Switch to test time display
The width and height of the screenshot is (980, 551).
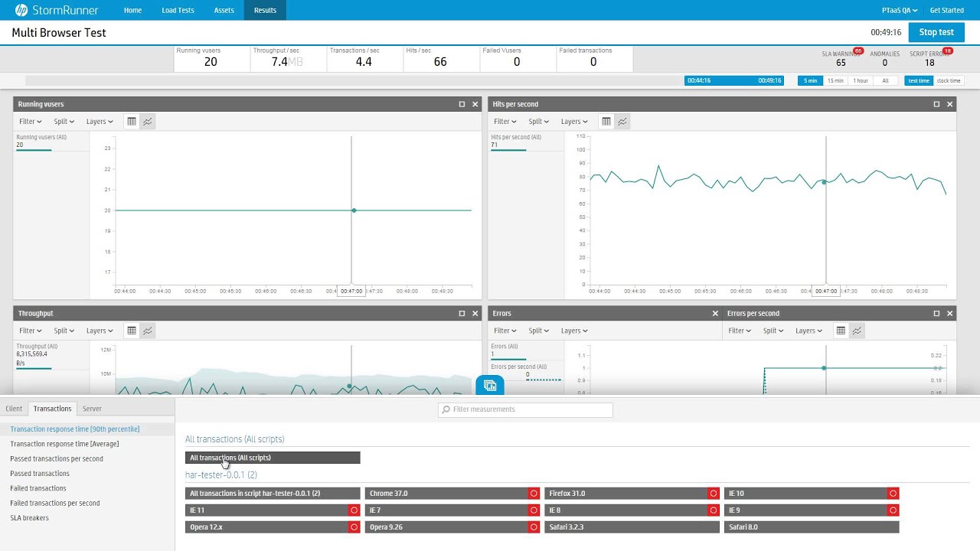pos(919,80)
